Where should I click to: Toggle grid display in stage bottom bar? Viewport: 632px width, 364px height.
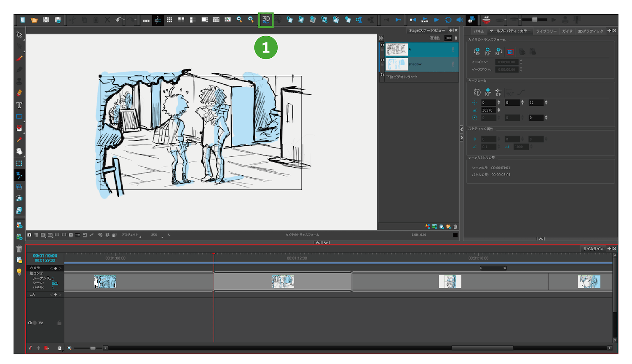[x=36, y=235]
